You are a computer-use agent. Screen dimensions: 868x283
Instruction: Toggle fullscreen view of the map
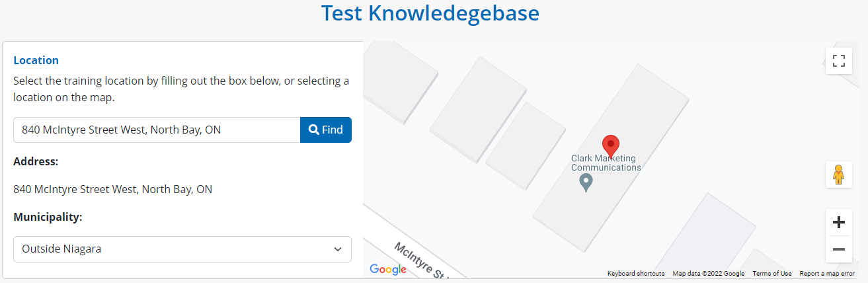[x=838, y=61]
